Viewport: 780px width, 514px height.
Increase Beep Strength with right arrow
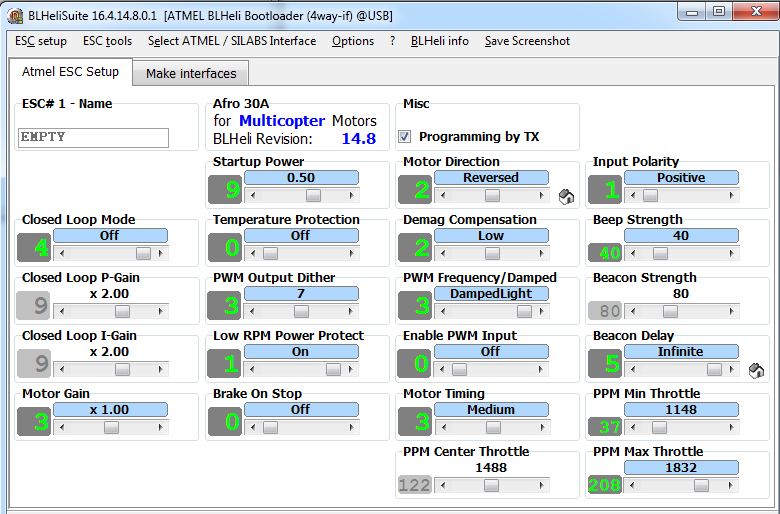point(732,254)
